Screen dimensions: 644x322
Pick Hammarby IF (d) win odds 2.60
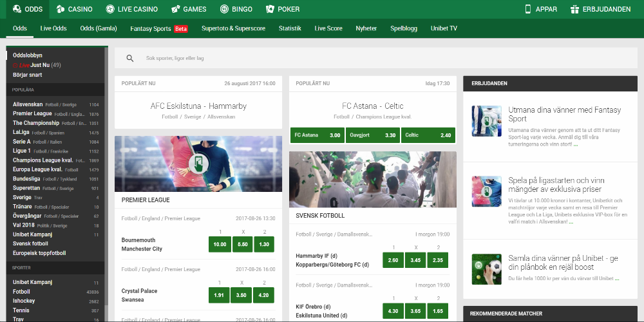pyautogui.click(x=393, y=260)
